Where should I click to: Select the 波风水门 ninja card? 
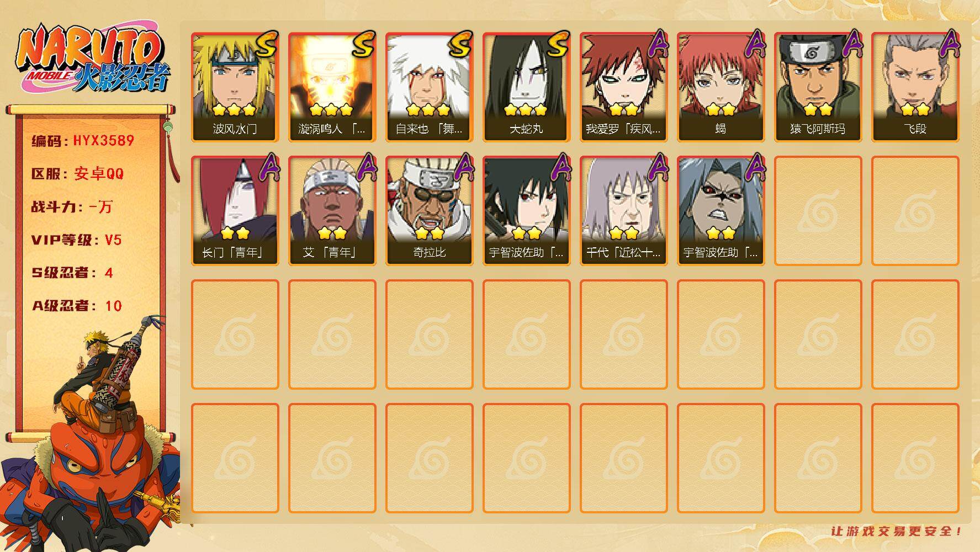click(235, 87)
